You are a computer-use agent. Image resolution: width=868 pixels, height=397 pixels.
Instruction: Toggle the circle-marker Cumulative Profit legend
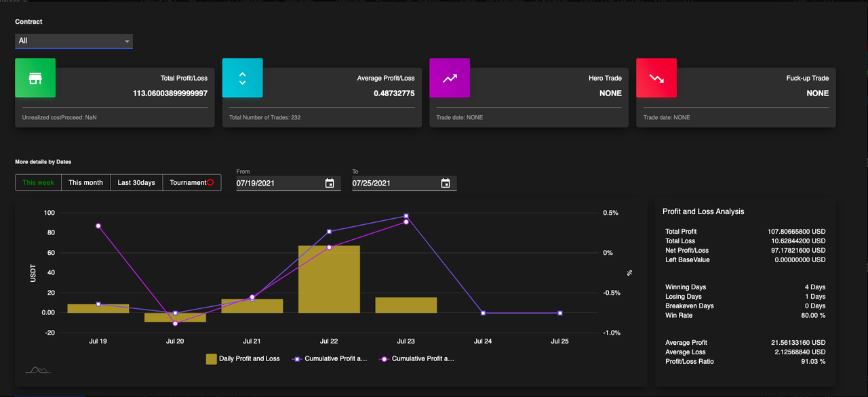[x=416, y=359]
